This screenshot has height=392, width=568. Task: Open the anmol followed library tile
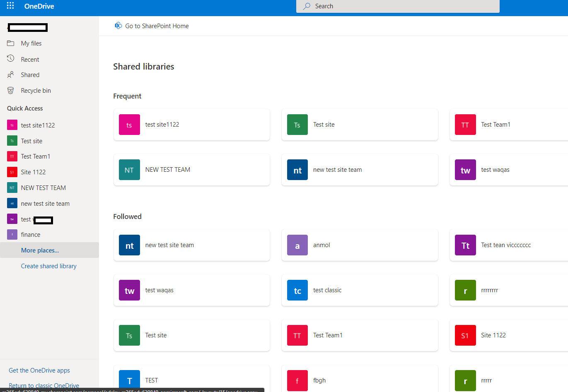point(360,245)
